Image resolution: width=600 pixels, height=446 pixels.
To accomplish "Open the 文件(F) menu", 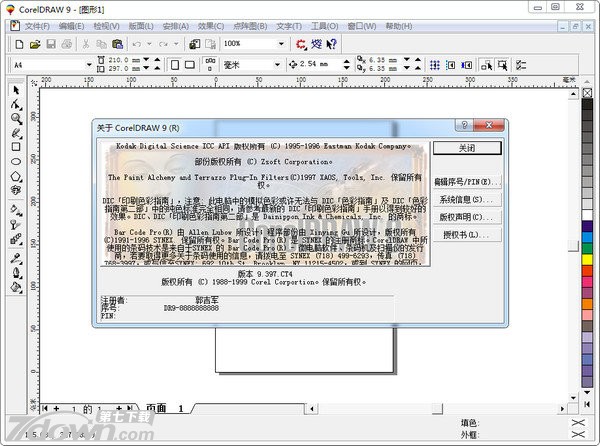I will click(37, 25).
